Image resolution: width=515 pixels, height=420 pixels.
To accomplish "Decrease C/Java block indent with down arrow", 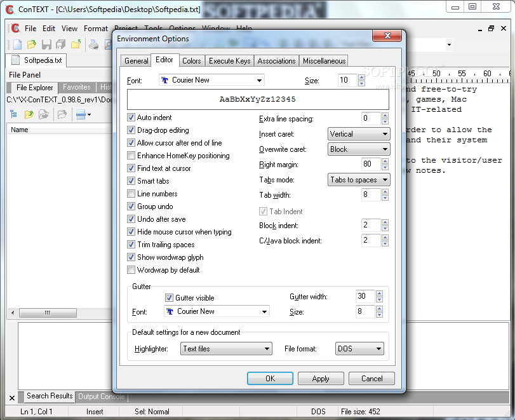I will pos(385,243).
